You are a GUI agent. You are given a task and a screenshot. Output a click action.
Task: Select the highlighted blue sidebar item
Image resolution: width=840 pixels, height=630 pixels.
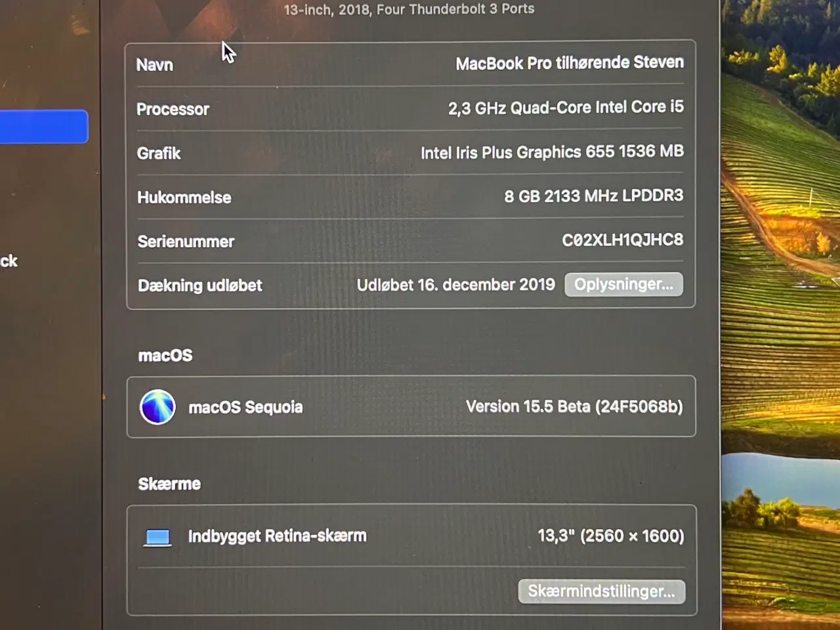[x=44, y=127]
